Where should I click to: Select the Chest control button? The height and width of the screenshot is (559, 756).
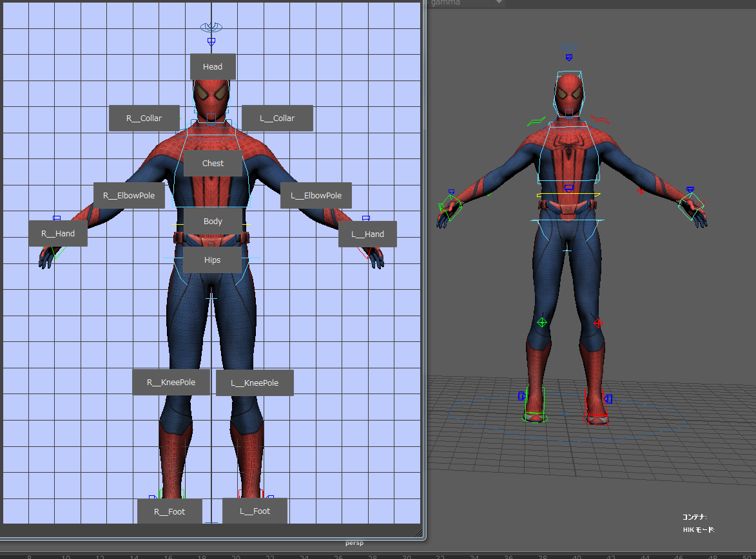tap(213, 164)
